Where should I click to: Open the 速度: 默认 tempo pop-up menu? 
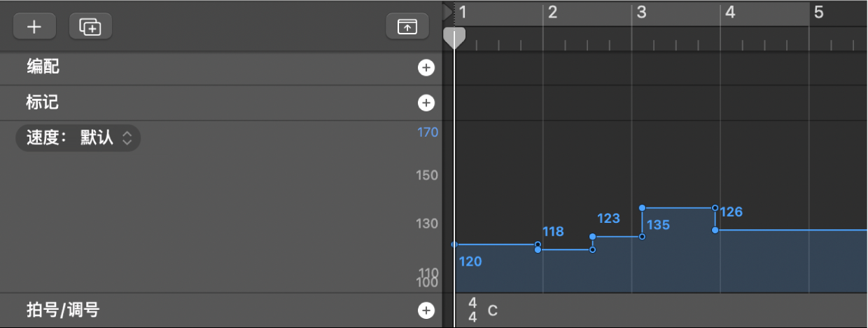(78, 138)
